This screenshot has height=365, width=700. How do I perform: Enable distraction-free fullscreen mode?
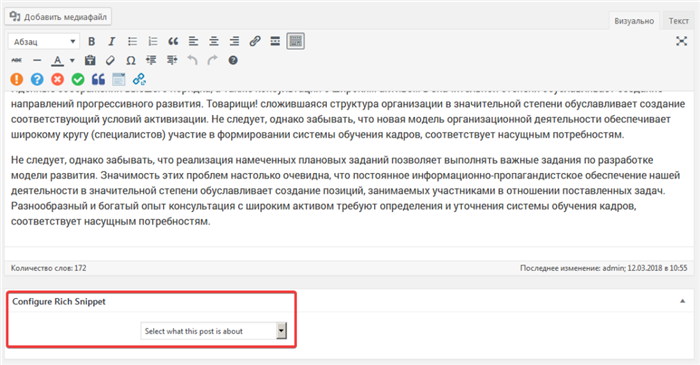point(681,41)
